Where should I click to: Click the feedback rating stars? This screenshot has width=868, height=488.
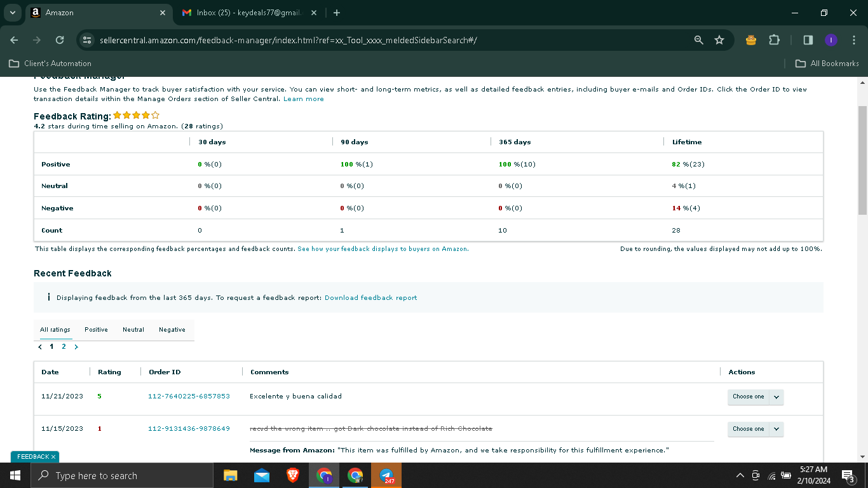(x=137, y=116)
